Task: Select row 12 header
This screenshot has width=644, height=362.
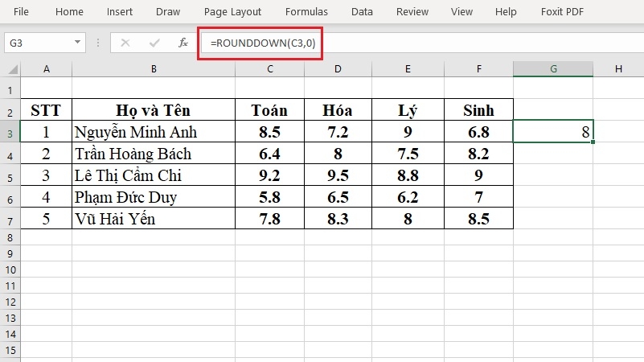Action: pos(10,302)
